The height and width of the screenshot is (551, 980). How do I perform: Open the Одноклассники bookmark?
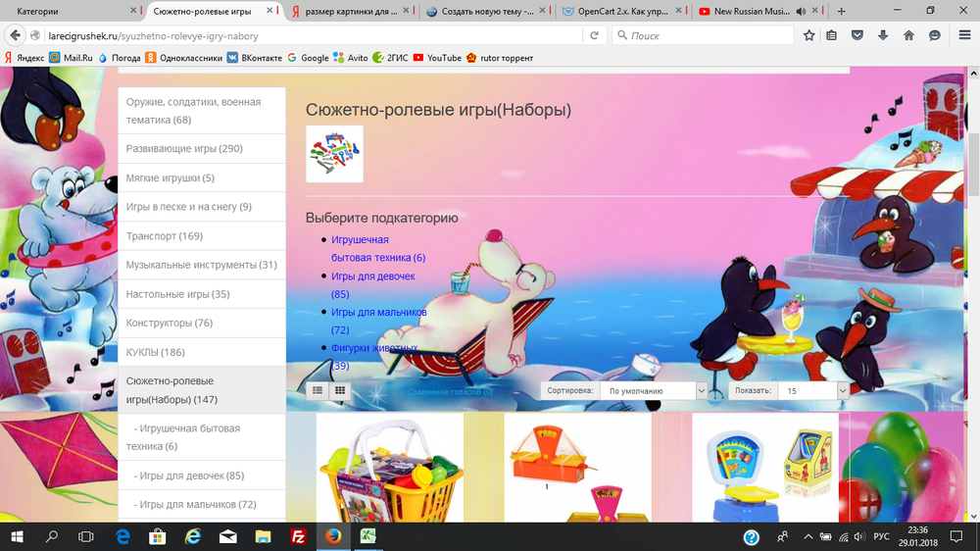point(184,58)
